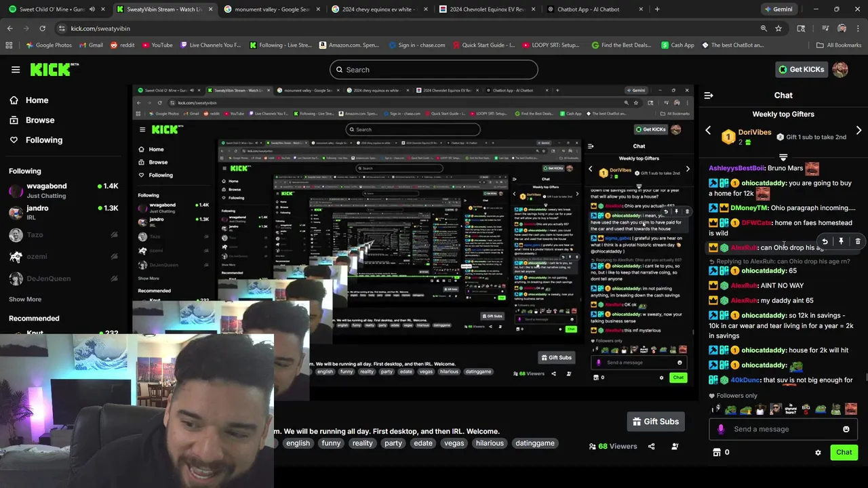Bookmark this page with star icon
The height and width of the screenshot is (488, 868).
click(x=778, y=28)
